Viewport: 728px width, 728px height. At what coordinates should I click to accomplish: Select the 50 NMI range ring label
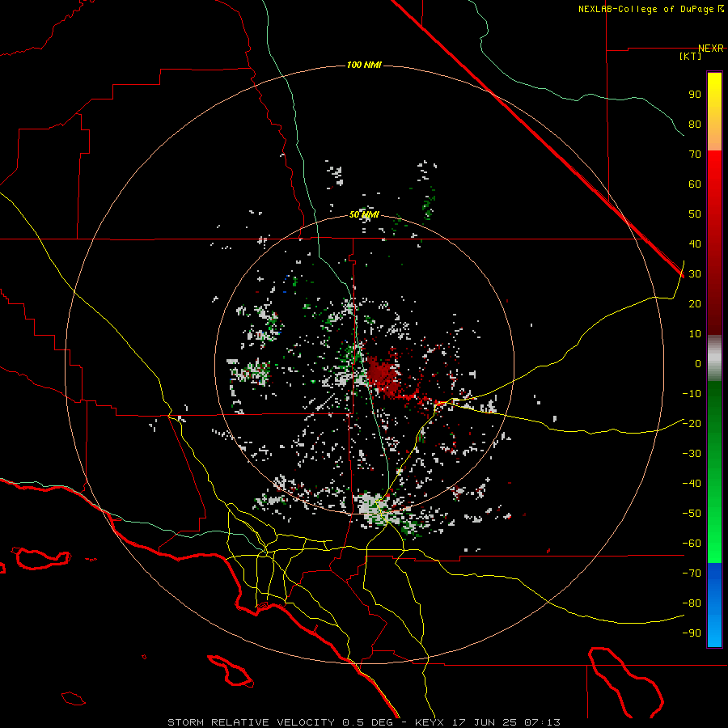(x=364, y=214)
